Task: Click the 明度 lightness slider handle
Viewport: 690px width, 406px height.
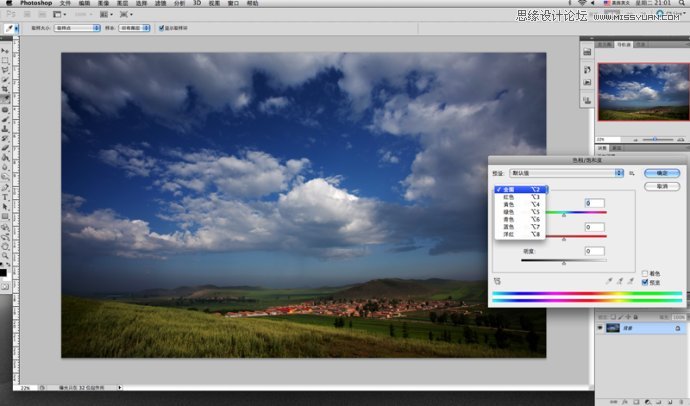Action: point(564,262)
